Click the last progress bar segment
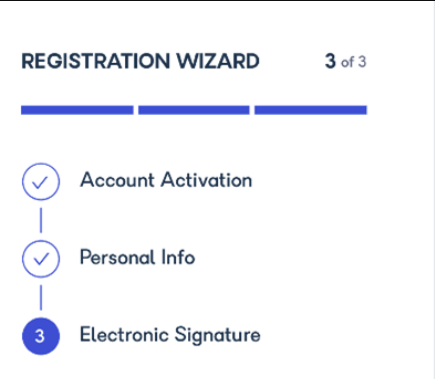Viewport: 435px width, 379px height. pos(311,110)
